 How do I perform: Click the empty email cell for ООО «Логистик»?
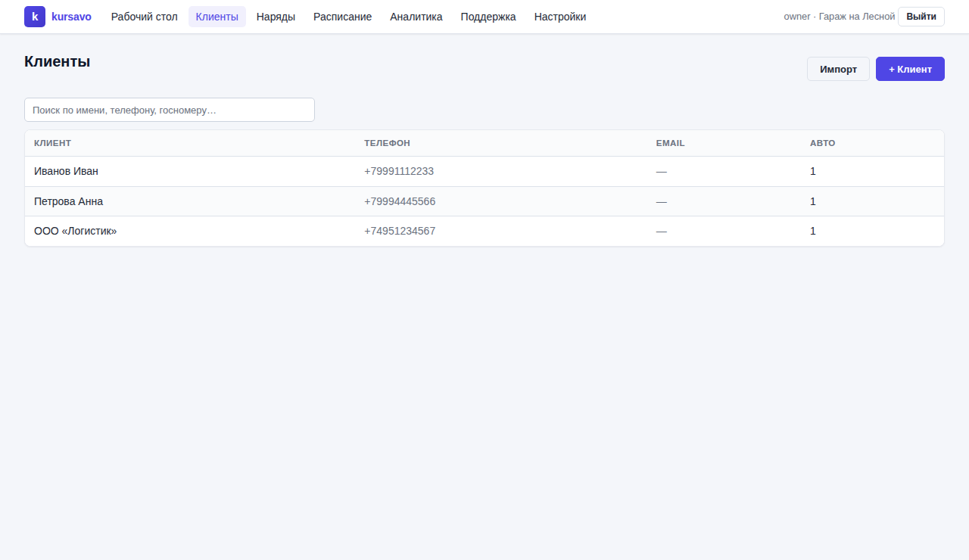point(662,231)
